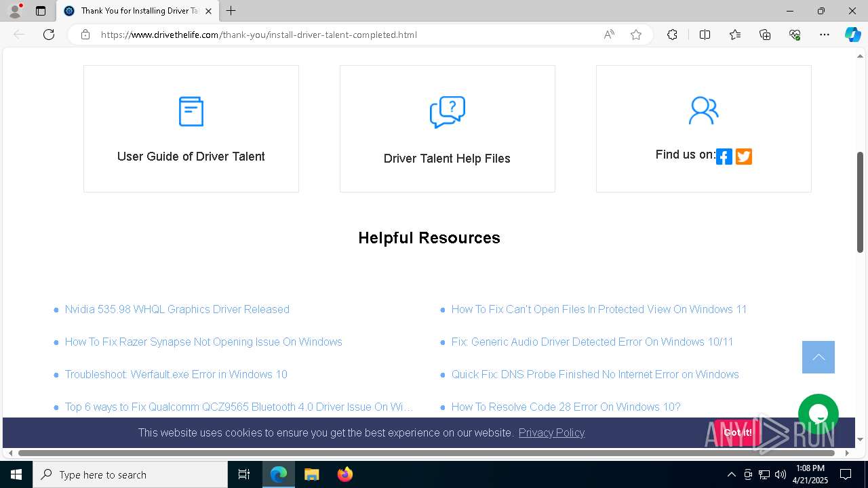Open the Facebook icon link
This screenshot has height=488, width=868.
click(724, 157)
